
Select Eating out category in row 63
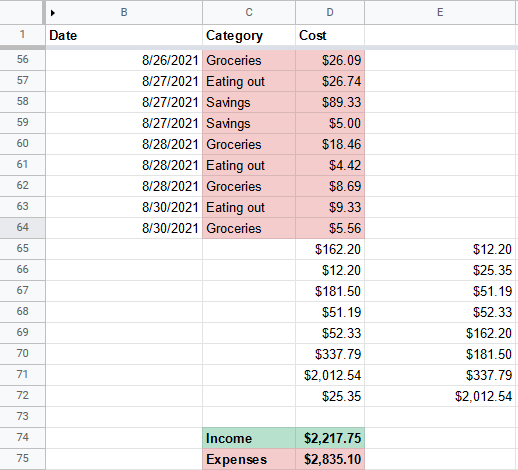tap(249, 207)
